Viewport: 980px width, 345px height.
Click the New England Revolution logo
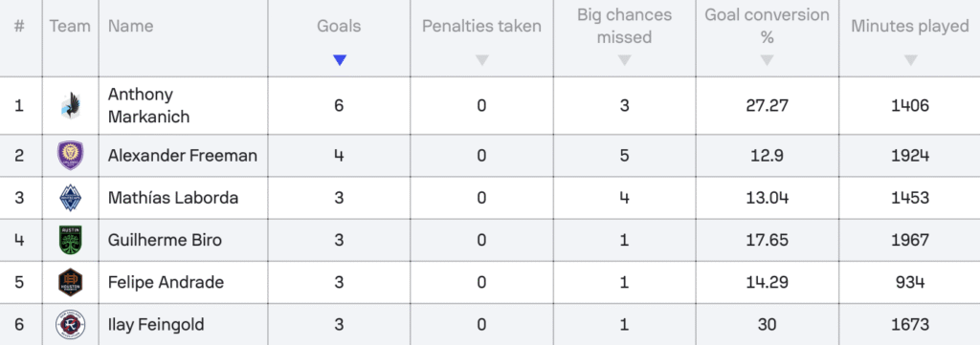(70, 325)
